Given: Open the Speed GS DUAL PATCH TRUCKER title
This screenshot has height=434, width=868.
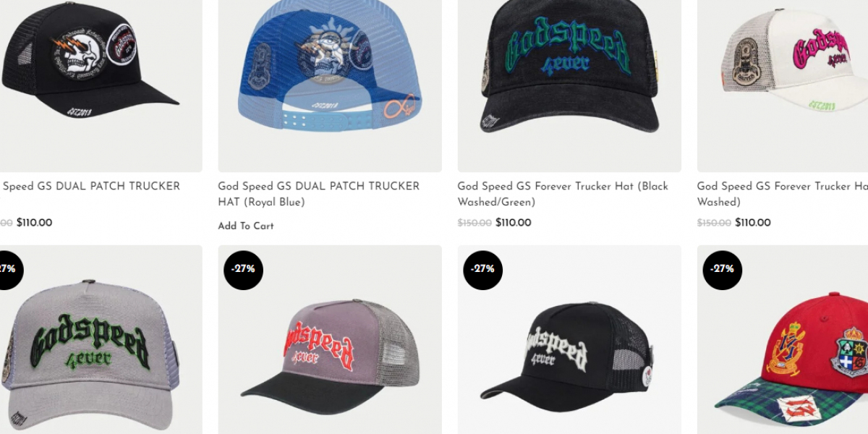Looking at the screenshot, I should (x=91, y=186).
